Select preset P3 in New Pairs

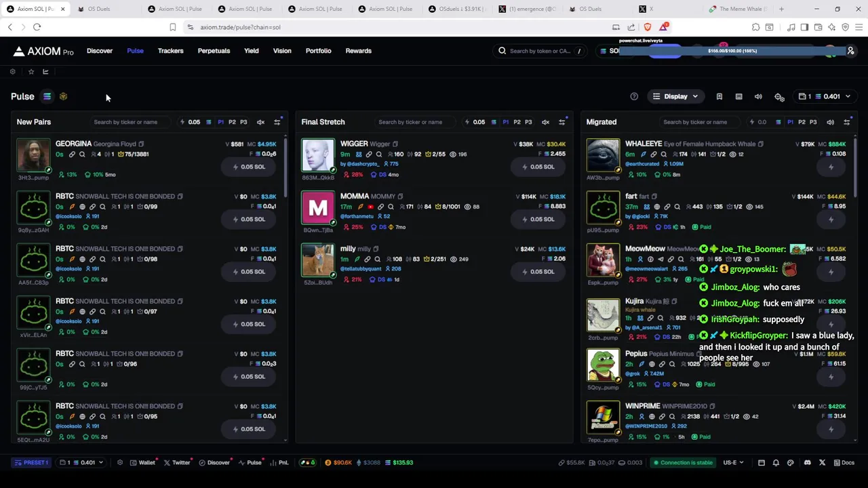pos(243,122)
